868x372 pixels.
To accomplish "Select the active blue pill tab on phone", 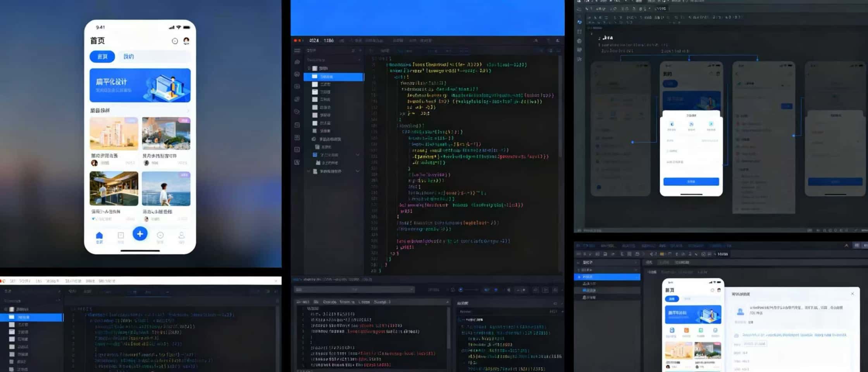I will tap(102, 57).
